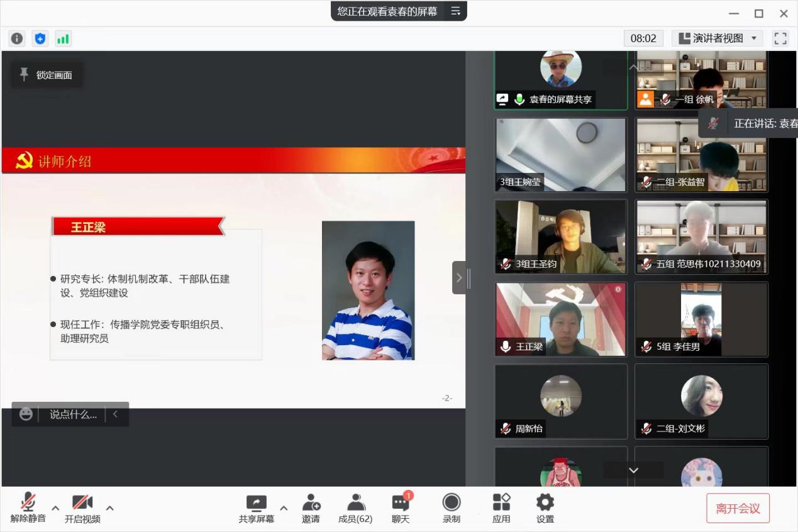798x532 pixels.
Task: Open 设置 settings gear
Action: click(x=545, y=508)
